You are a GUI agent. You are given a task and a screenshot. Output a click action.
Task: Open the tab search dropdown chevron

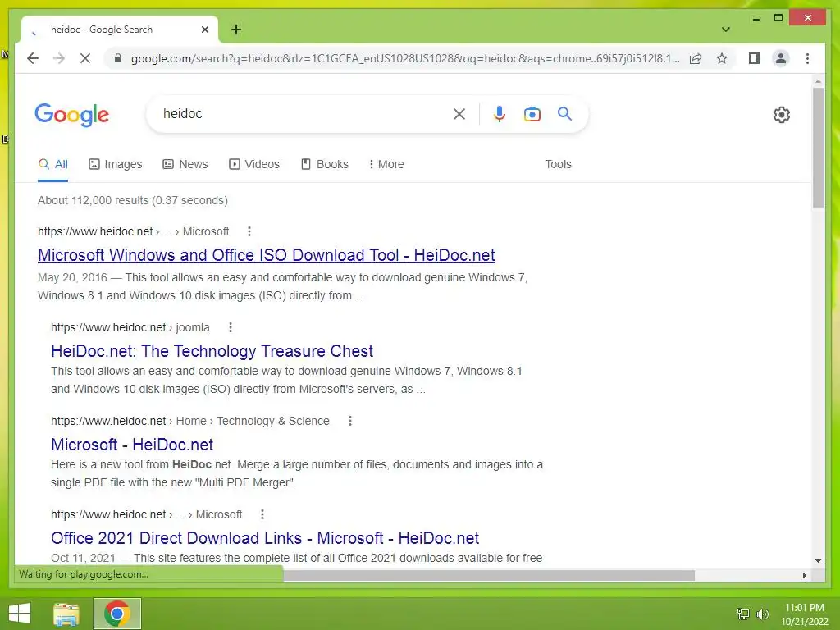tap(725, 30)
